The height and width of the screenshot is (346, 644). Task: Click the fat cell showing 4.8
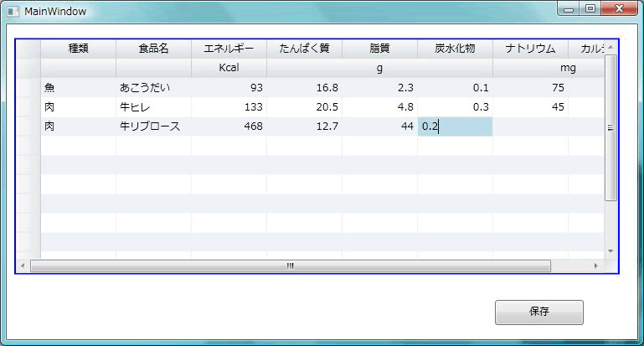(380, 107)
